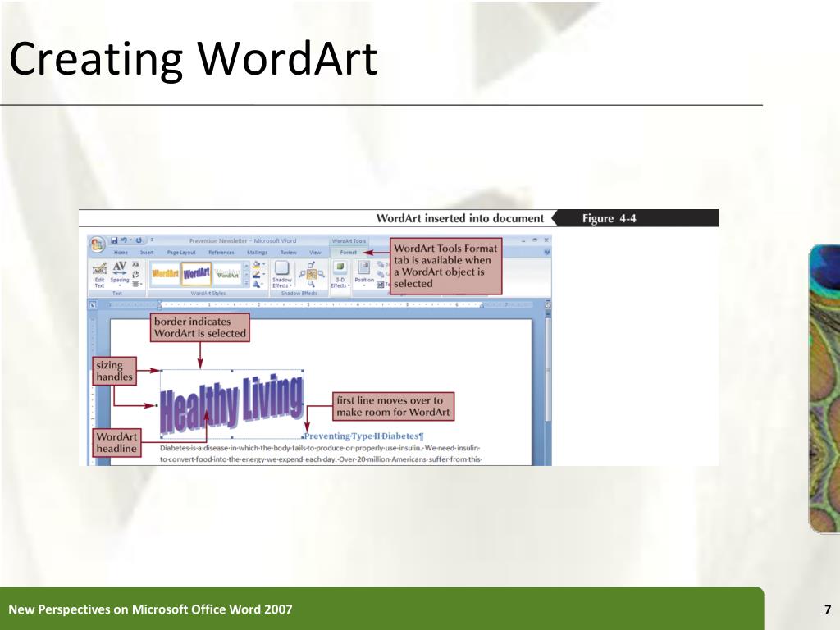Open the Insert tab
Viewport: 840px width, 630px height.
pos(147,253)
